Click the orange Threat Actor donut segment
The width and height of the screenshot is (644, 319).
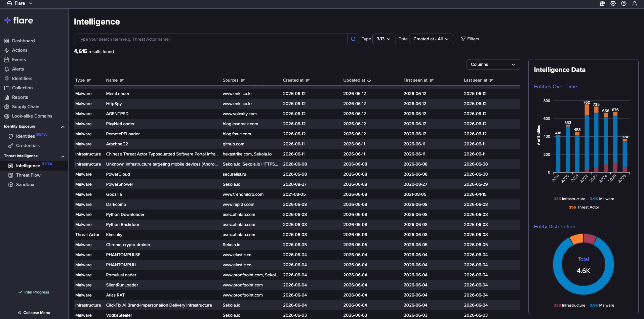(577, 239)
